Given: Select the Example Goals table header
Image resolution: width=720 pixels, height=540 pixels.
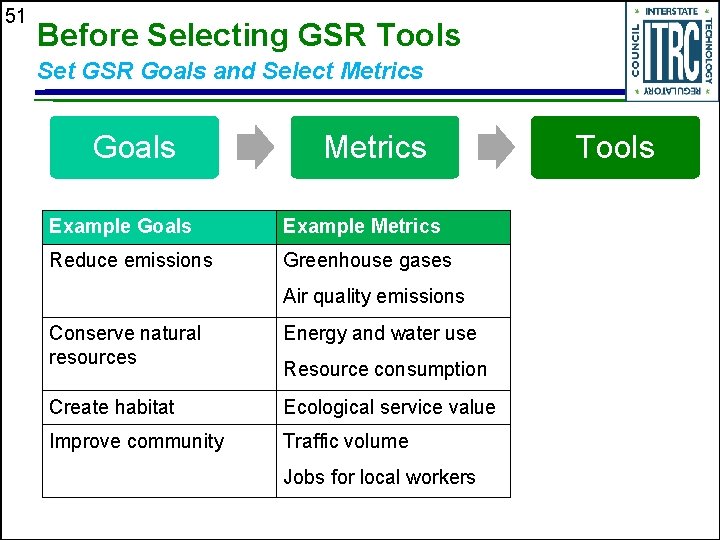Looking at the screenshot, I should click(159, 227).
